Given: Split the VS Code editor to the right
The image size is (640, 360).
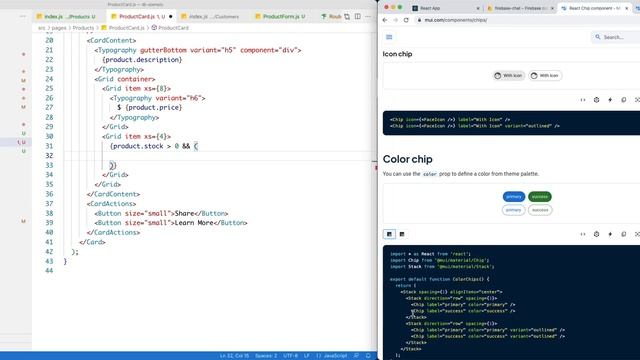Looking at the screenshot, I should pyautogui.click(x=358, y=17).
